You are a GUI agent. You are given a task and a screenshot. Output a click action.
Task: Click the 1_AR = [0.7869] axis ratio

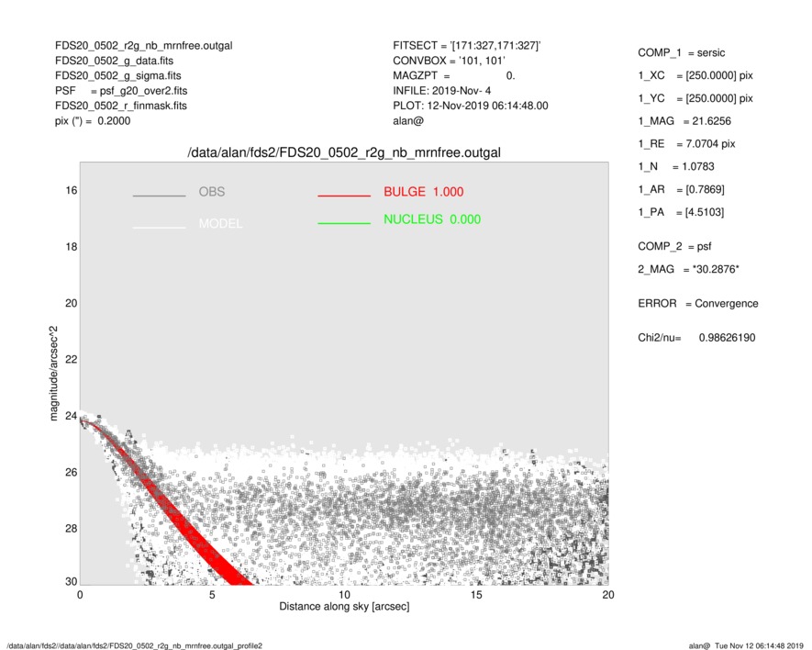(681, 190)
